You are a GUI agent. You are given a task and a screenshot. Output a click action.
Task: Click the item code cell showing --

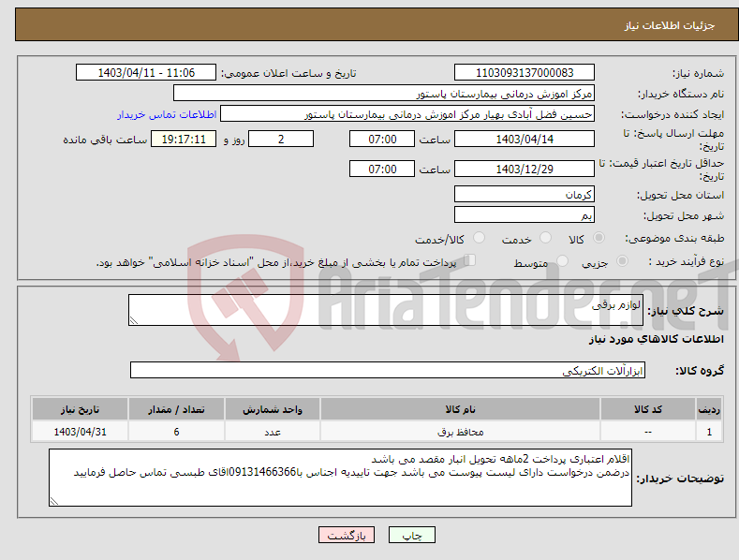click(648, 432)
